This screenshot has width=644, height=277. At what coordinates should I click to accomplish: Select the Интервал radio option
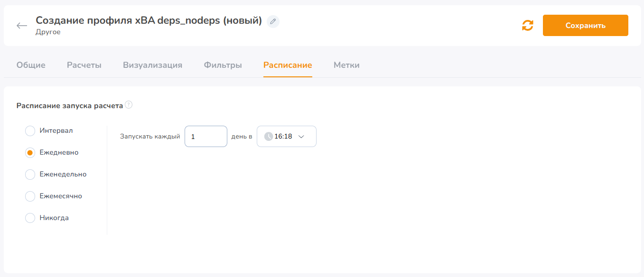30,130
